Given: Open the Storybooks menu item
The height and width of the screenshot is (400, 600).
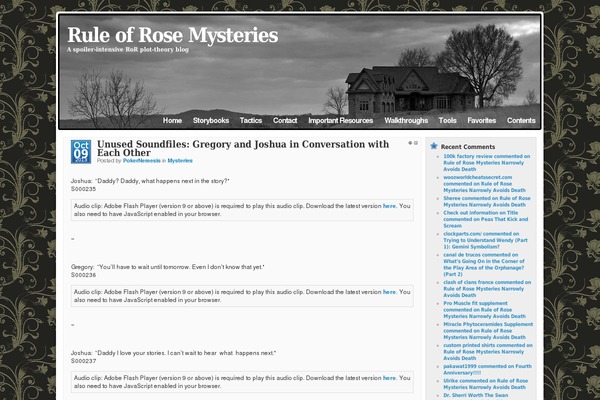Looking at the screenshot, I should (211, 120).
